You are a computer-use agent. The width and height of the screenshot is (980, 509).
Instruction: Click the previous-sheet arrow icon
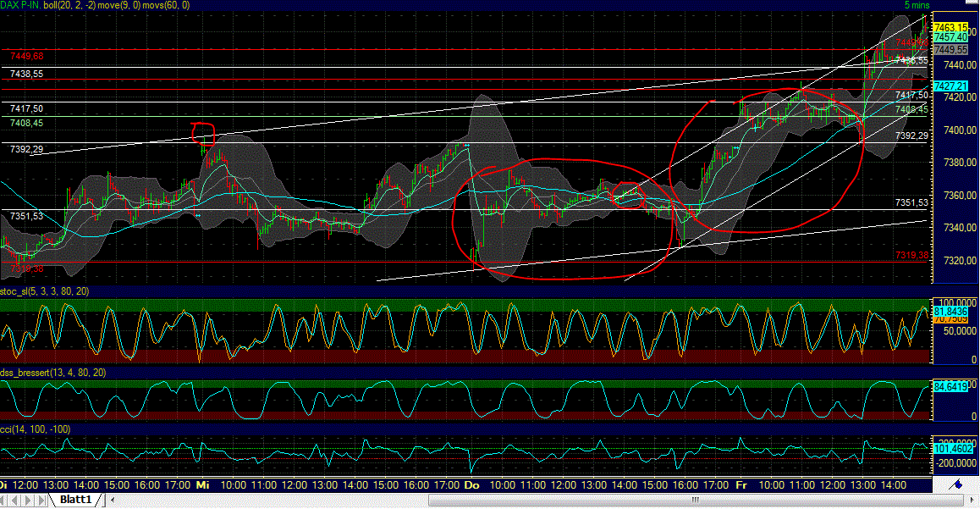(16, 500)
